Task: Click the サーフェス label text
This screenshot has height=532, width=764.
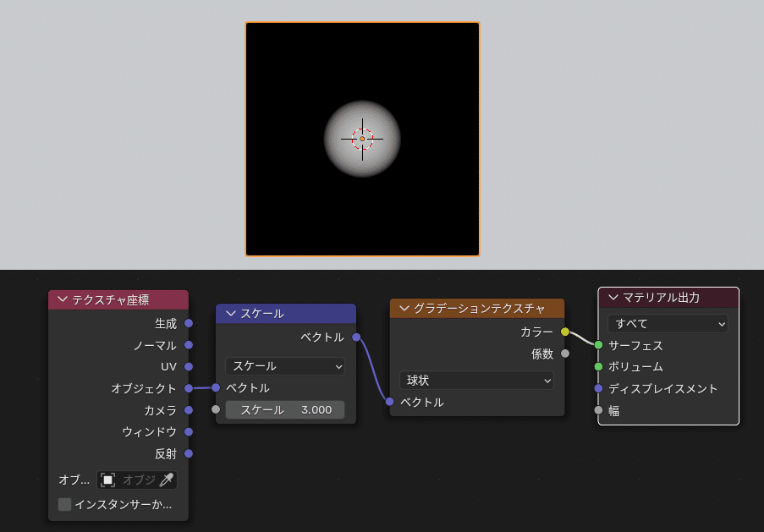Action: tap(636, 345)
